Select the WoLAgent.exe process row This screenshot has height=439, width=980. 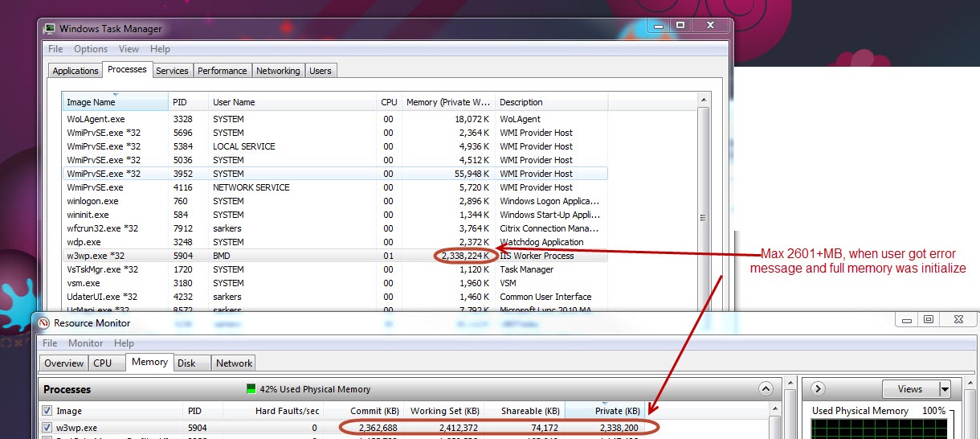[335, 119]
